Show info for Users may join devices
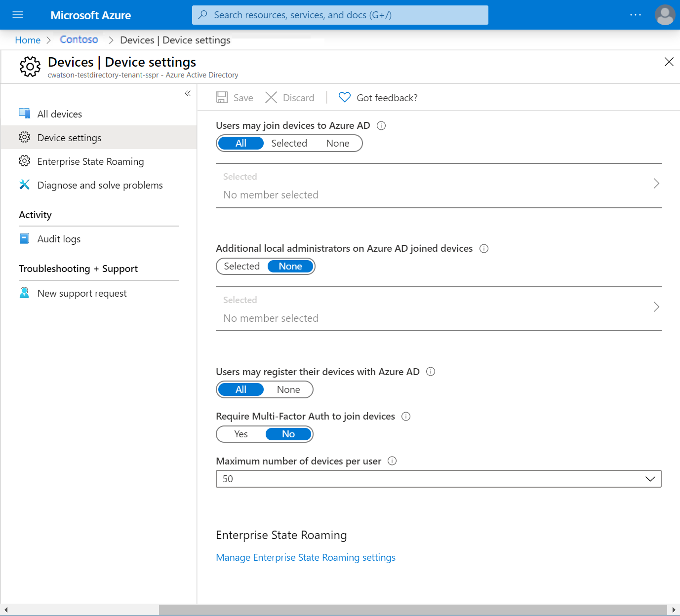The width and height of the screenshot is (680, 616). pos(381,125)
